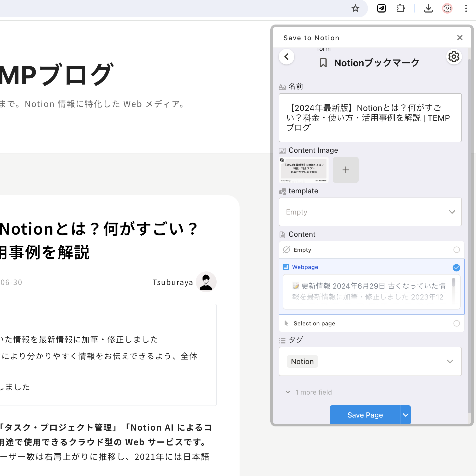Click the site tagline mentioning Web メディア
Viewport: 476px width, 476px height.
[92, 104]
